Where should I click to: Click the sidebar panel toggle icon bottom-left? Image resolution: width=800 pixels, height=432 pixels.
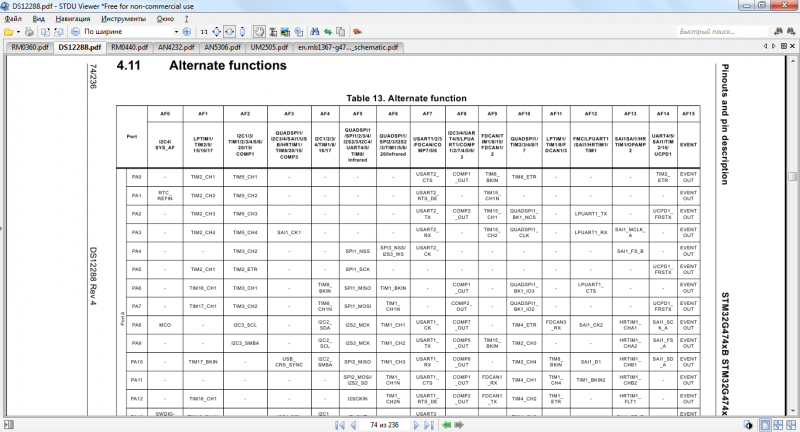click(x=8, y=425)
